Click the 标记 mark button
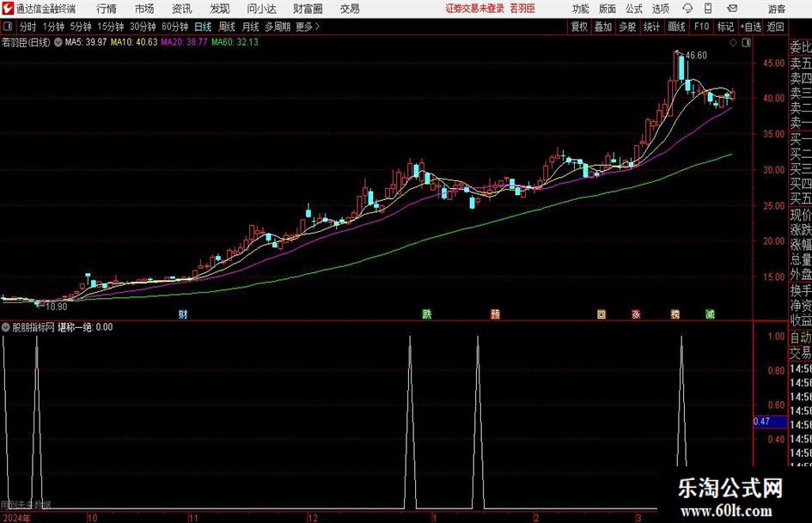 point(725,27)
